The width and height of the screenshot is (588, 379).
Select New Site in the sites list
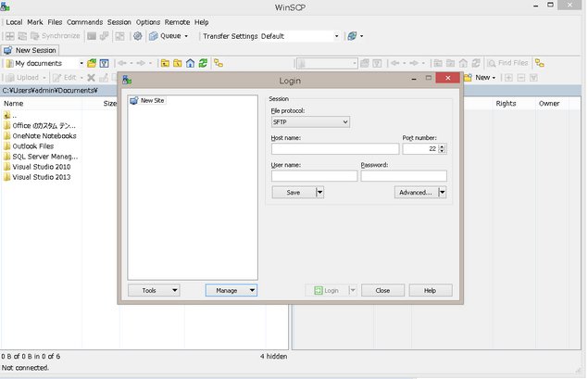[147, 101]
